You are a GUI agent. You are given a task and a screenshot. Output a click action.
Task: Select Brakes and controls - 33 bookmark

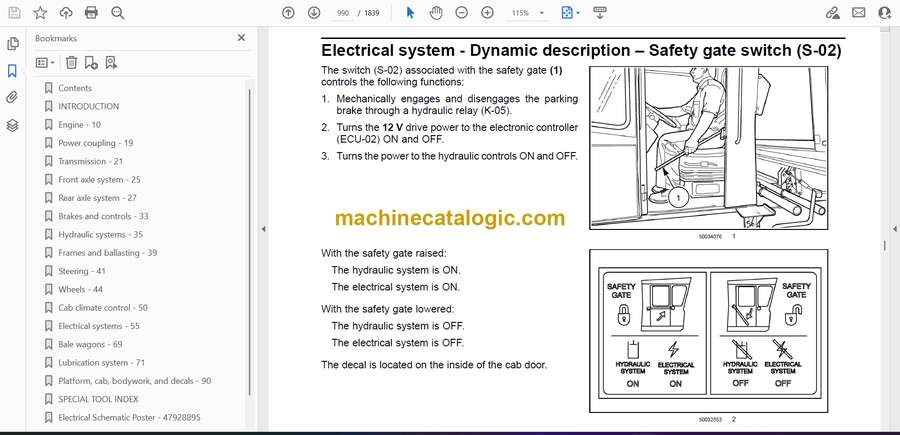[103, 216]
